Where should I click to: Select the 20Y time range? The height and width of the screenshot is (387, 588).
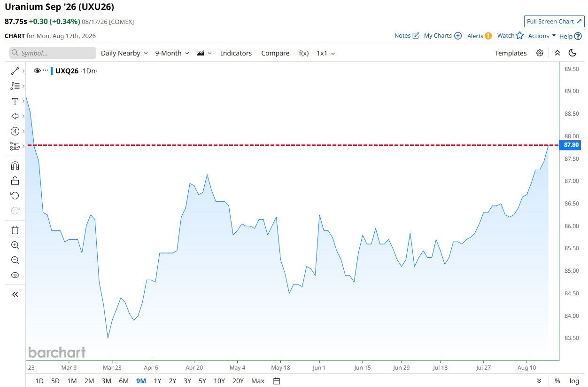pyautogui.click(x=238, y=381)
